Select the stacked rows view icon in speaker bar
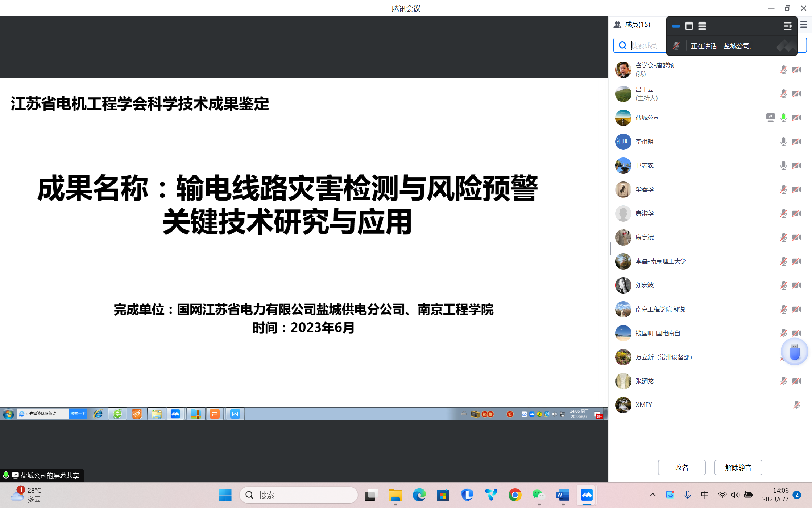The image size is (812, 508). pos(702,26)
